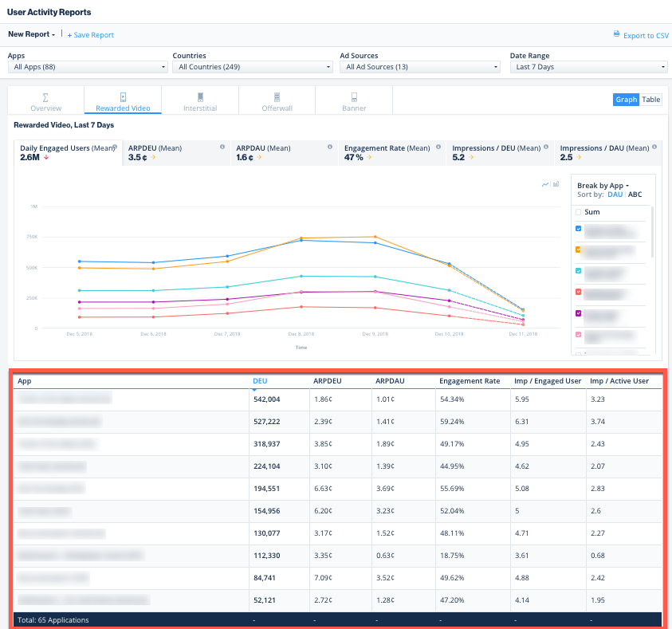The image size is (672, 629).
Task: Uncheck the teal app checkbox in legend
Action: tap(578, 271)
